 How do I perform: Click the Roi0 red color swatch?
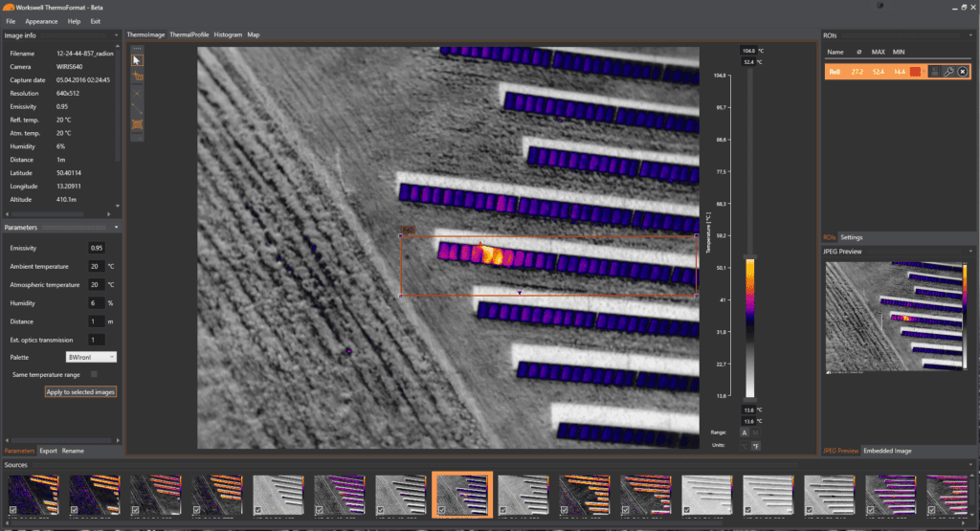[x=915, y=72]
